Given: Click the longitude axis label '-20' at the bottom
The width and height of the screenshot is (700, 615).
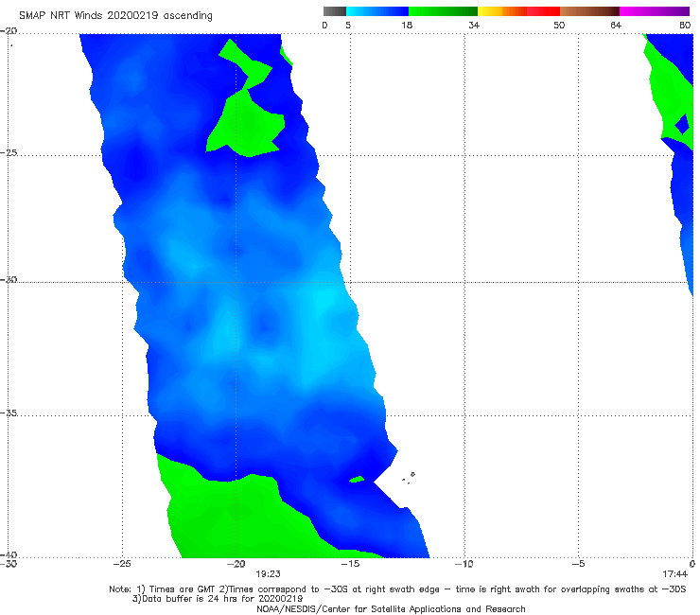Looking at the screenshot, I should click(x=236, y=564).
